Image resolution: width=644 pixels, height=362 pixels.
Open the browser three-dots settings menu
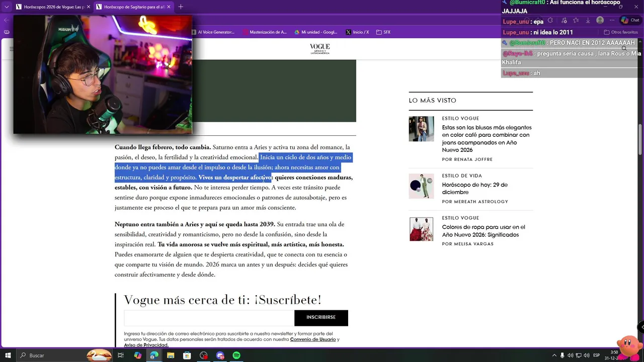pos(612,21)
